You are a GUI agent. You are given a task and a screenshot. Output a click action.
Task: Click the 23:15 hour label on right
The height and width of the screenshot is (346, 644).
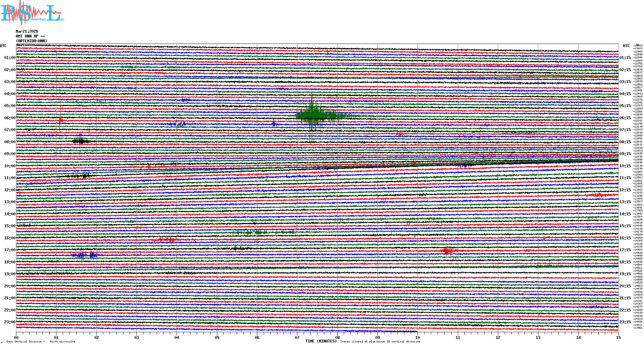tap(625, 322)
